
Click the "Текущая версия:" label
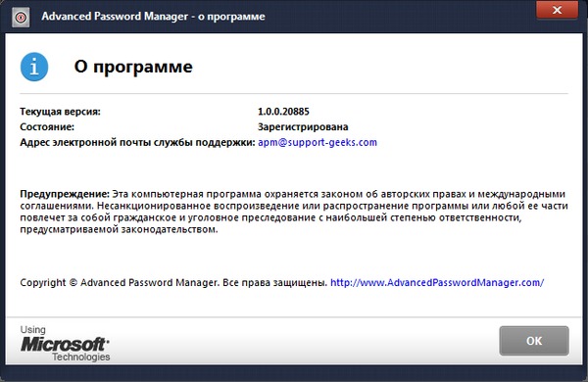click(x=61, y=112)
